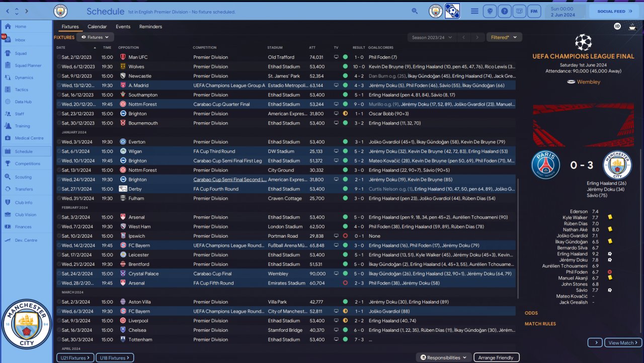Open the Filtered dropdown
The image size is (644, 363).
click(x=504, y=37)
